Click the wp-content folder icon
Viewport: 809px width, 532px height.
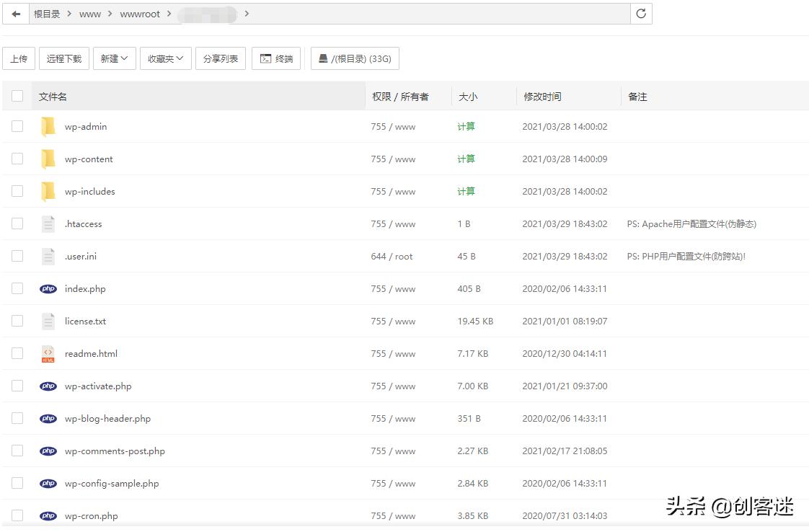pyautogui.click(x=48, y=159)
